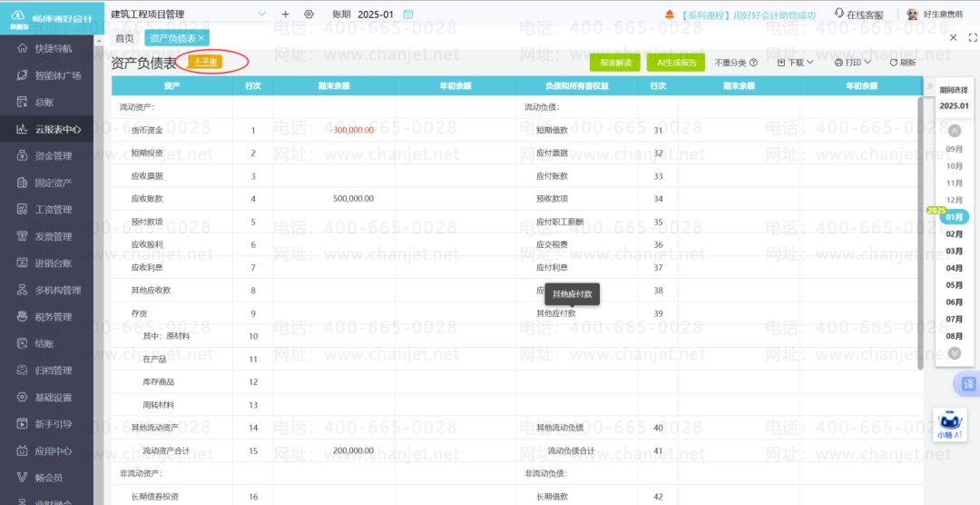Click the 短期借款 row label
The image size is (980, 505).
tap(552, 130)
